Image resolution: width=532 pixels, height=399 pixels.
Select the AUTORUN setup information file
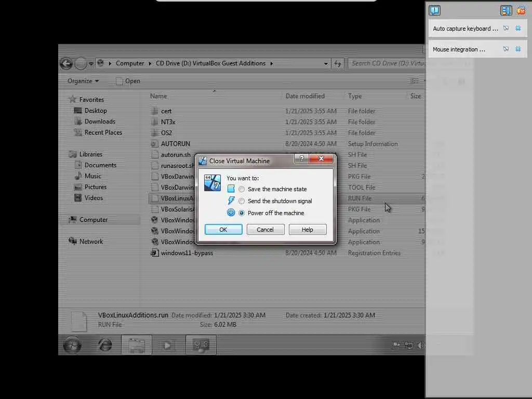tap(170, 144)
